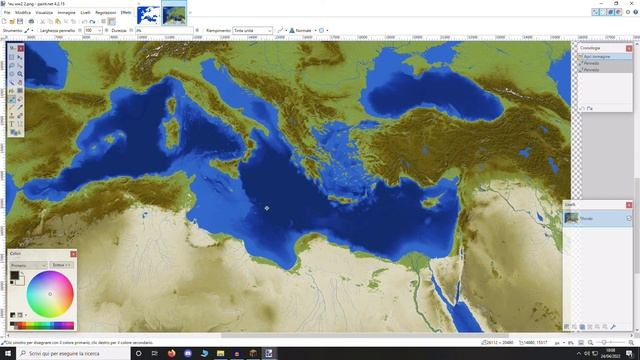Click the Undo arrow icon
The height and width of the screenshot is (360, 640).
[x=84, y=22]
